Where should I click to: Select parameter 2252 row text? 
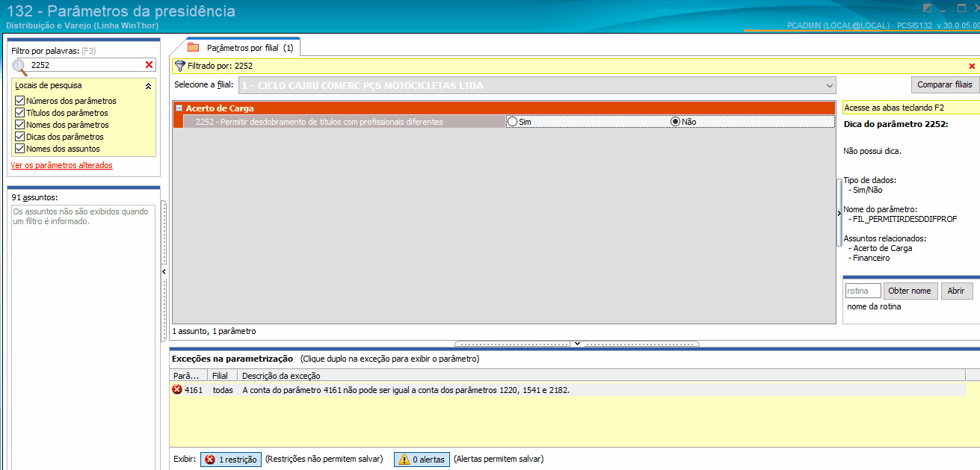click(x=319, y=121)
